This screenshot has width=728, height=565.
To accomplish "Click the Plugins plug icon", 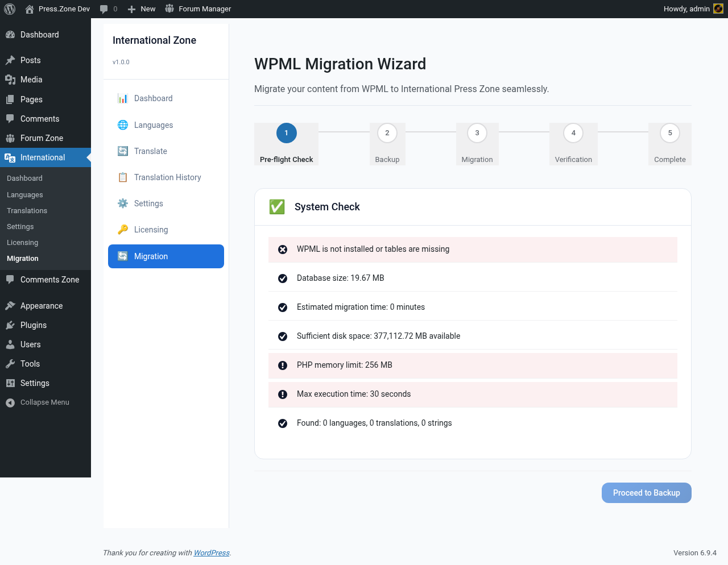I will coord(10,325).
